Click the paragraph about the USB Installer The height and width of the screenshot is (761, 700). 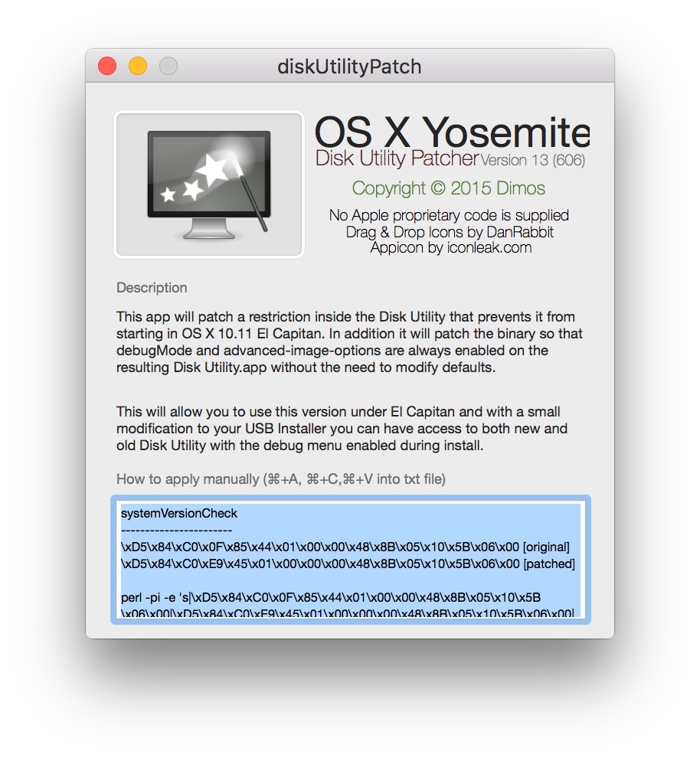[342, 429]
